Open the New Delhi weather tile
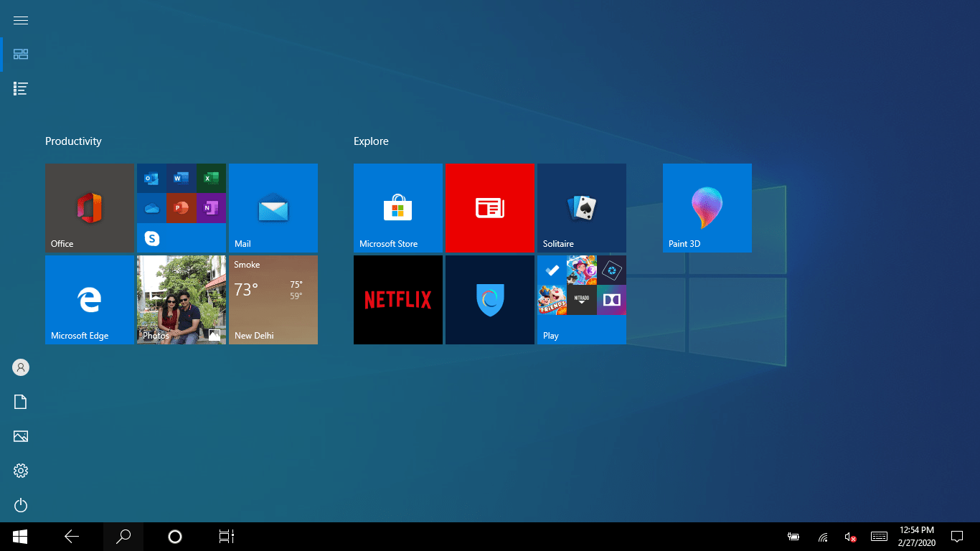980x551 pixels. [273, 300]
